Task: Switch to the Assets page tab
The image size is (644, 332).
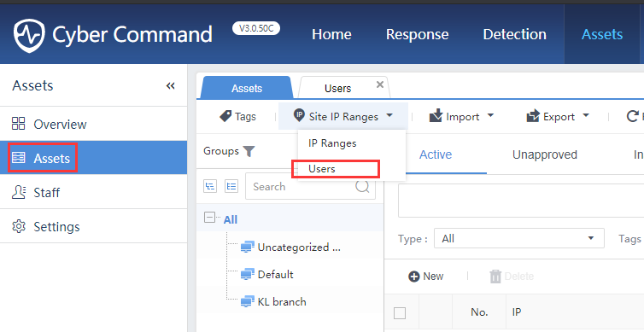Action: click(247, 88)
